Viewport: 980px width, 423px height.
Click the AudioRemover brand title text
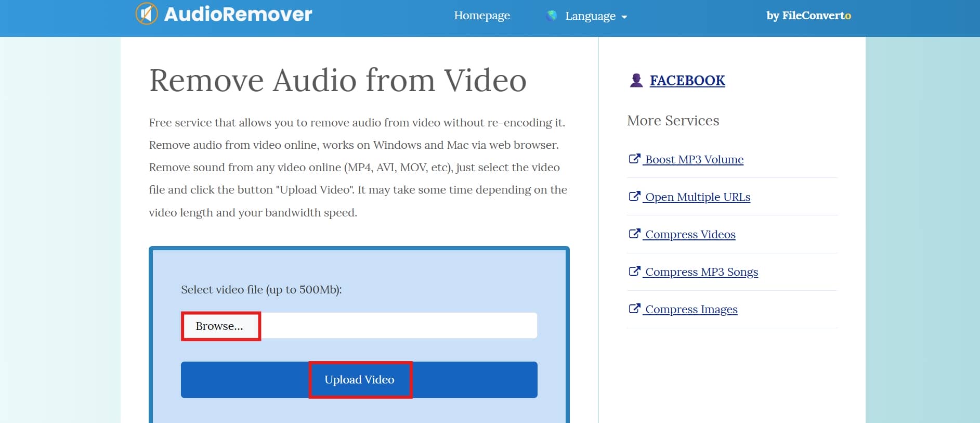coord(238,14)
